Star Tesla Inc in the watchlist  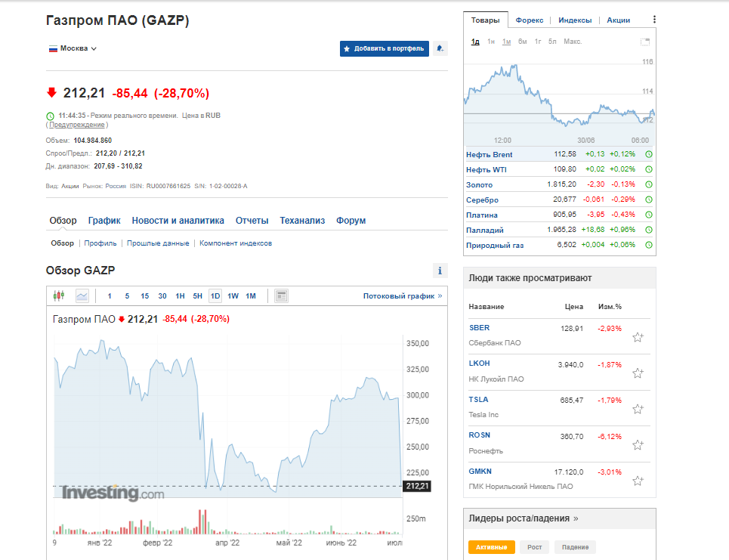(x=638, y=408)
